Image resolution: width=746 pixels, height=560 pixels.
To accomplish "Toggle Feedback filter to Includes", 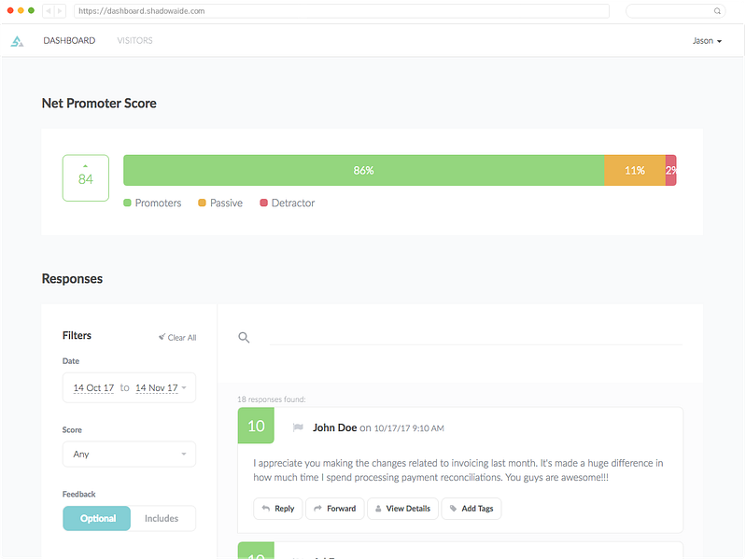I will point(162,518).
